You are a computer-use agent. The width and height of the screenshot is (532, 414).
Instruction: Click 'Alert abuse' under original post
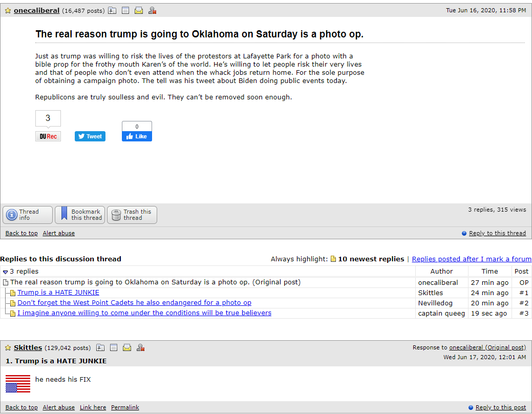pos(59,233)
